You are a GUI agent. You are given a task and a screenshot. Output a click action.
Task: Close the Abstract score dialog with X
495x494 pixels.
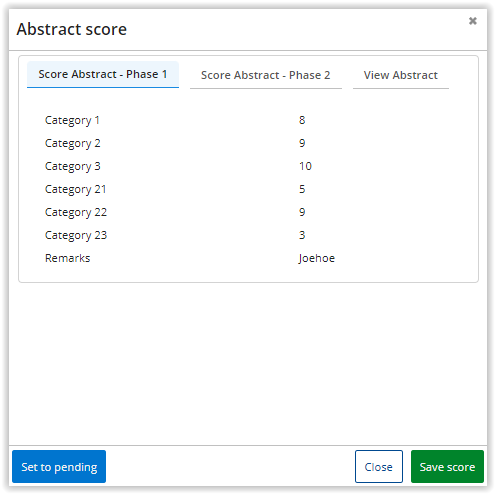click(x=472, y=21)
